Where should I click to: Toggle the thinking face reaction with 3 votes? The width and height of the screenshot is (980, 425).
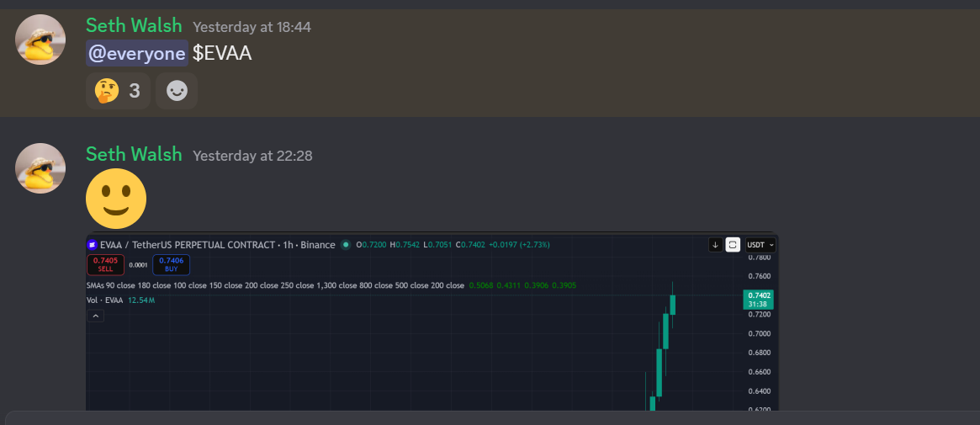[118, 91]
